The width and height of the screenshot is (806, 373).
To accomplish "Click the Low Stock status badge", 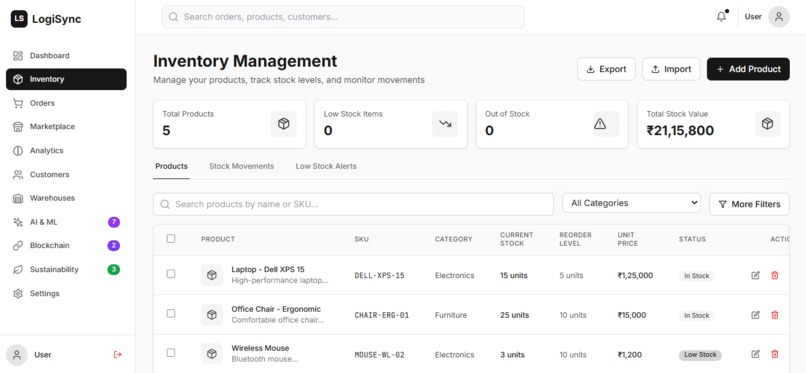I will 700,355.
